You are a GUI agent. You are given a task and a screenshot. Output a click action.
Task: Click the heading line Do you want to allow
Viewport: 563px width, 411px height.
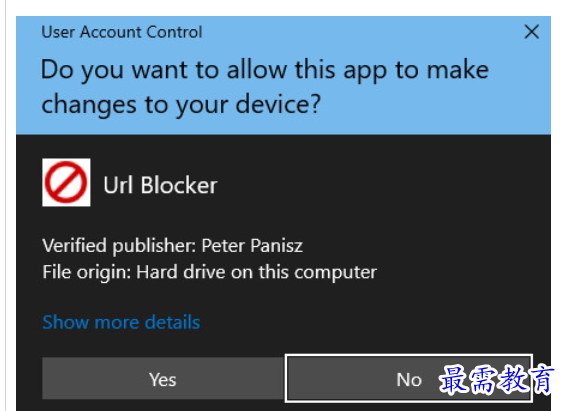(265, 70)
